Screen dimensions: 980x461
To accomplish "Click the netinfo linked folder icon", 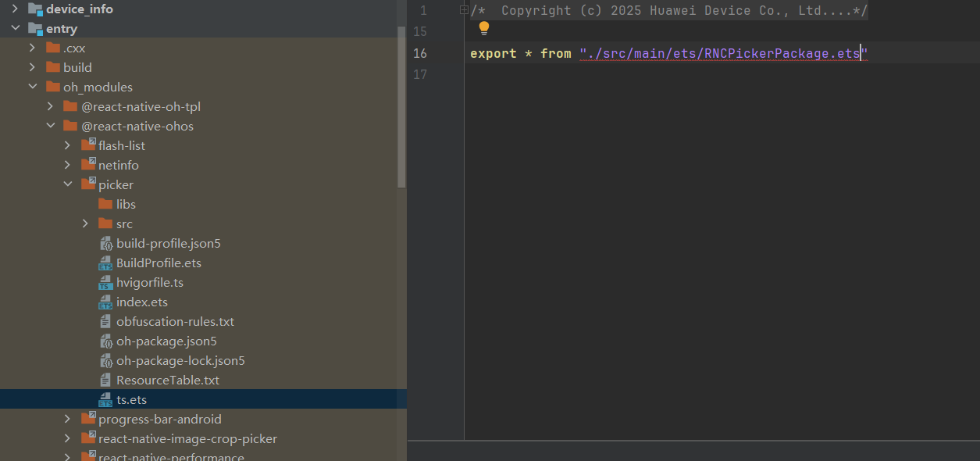I will (88, 165).
